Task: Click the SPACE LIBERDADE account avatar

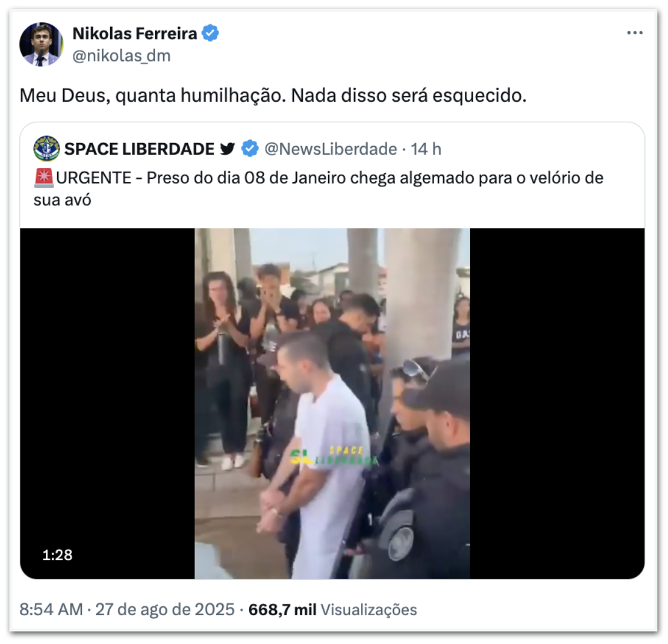Action: tap(47, 149)
